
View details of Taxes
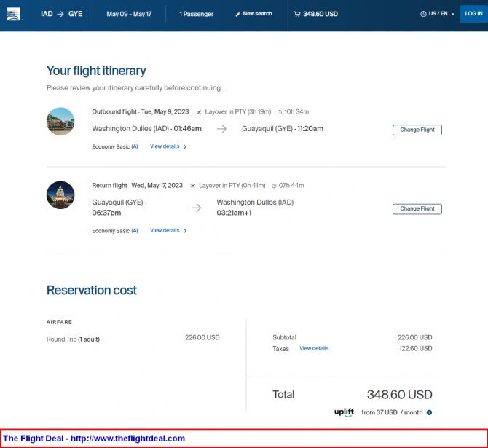point(314,348)
